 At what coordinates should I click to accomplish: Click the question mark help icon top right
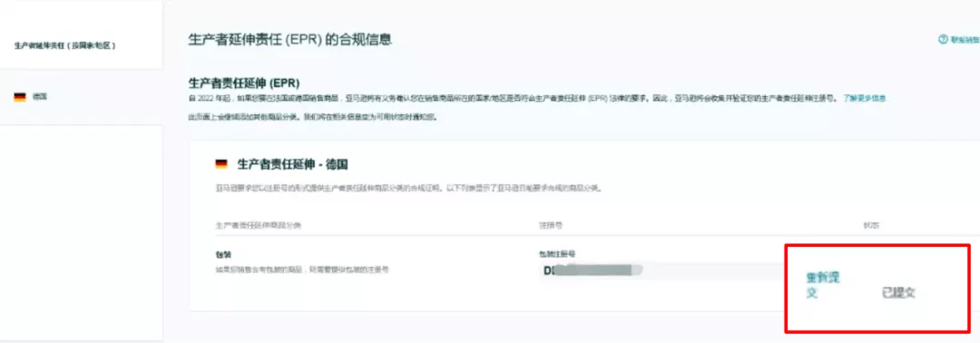(x=943, y=39)
